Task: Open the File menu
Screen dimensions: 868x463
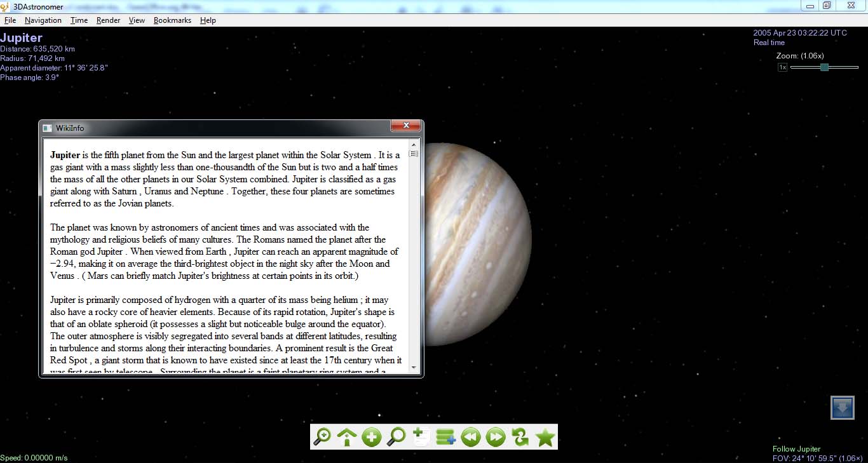Action: coord(10,20)
